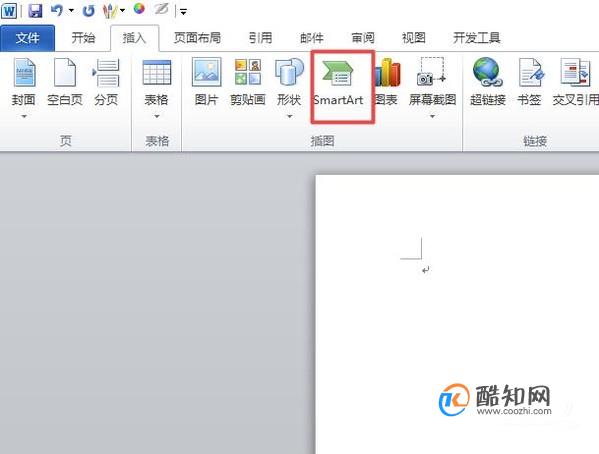Screen dimensions: 599x454
Task: Switch to the Developer tab
Action: click(x=476, y=38)
